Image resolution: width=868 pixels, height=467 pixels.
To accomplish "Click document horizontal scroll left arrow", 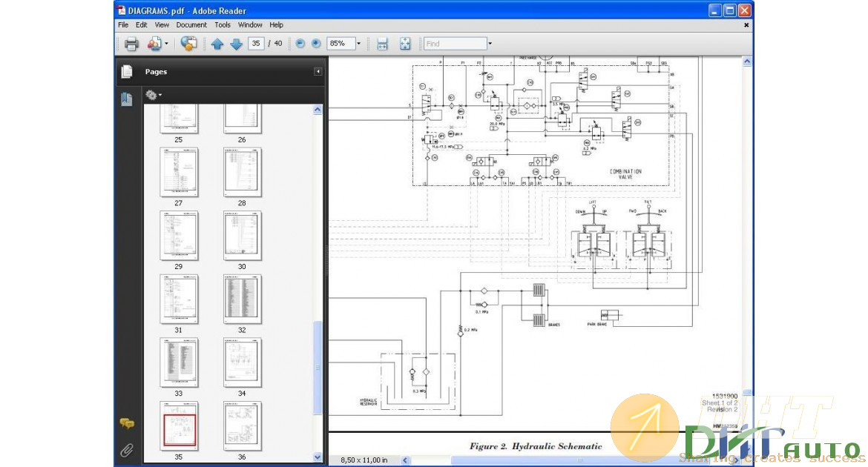I will (x=406, y=460).
